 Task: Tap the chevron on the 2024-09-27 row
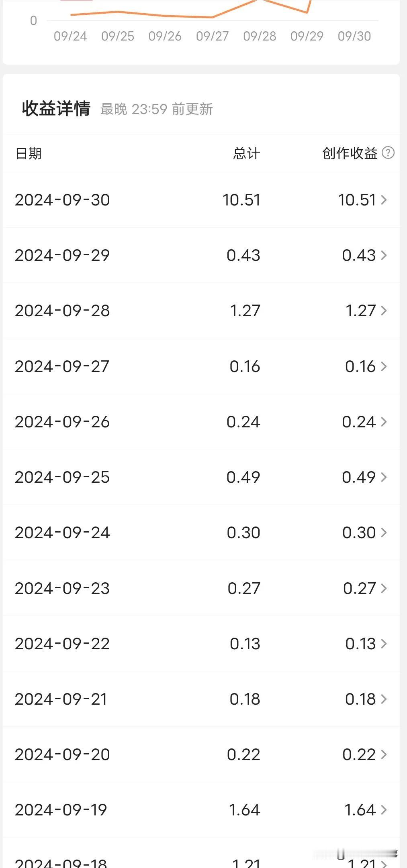(384, 366)
